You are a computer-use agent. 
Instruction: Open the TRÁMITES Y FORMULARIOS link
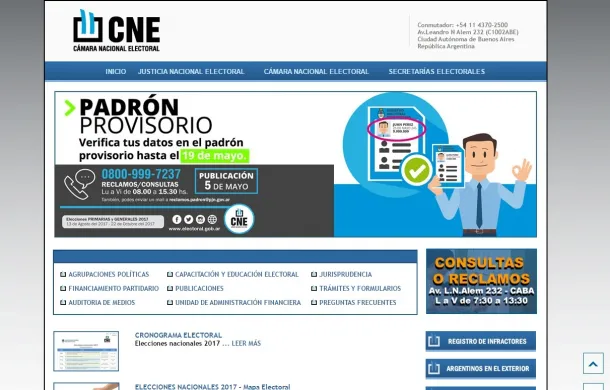coord(360,288)
